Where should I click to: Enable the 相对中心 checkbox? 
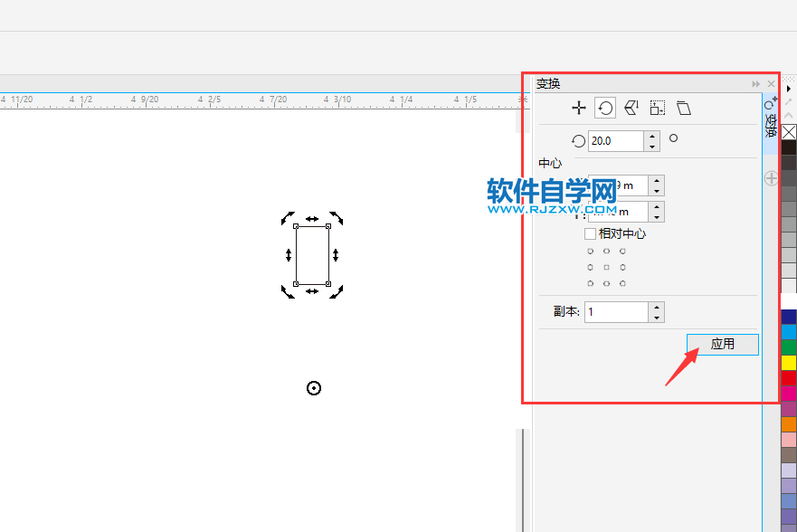[591, 233]
